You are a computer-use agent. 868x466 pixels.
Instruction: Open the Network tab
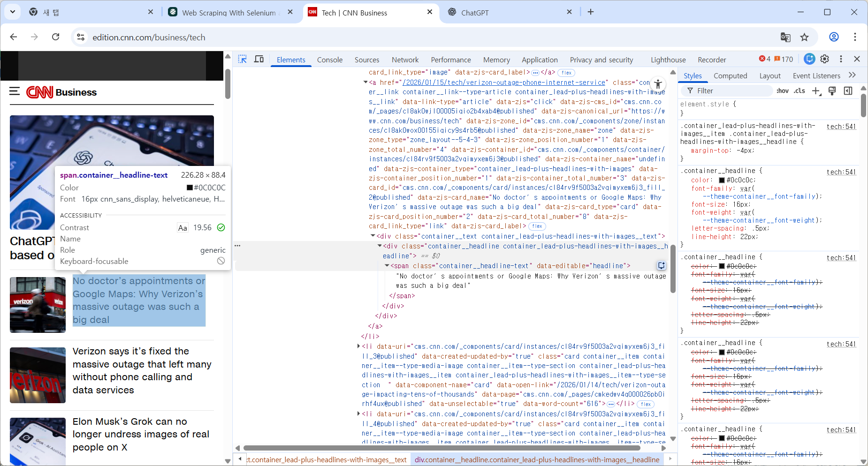[x=405, y=60]
